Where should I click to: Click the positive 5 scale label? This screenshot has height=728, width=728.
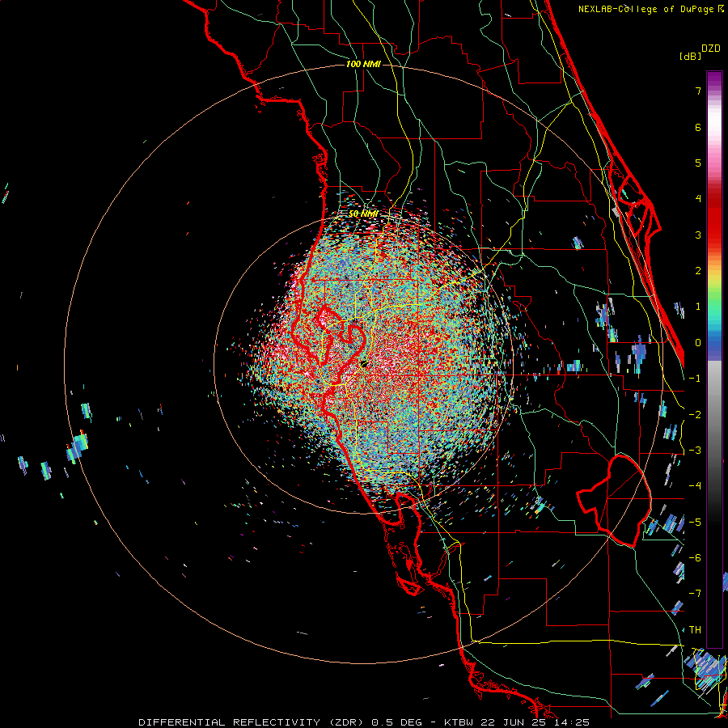698,163
